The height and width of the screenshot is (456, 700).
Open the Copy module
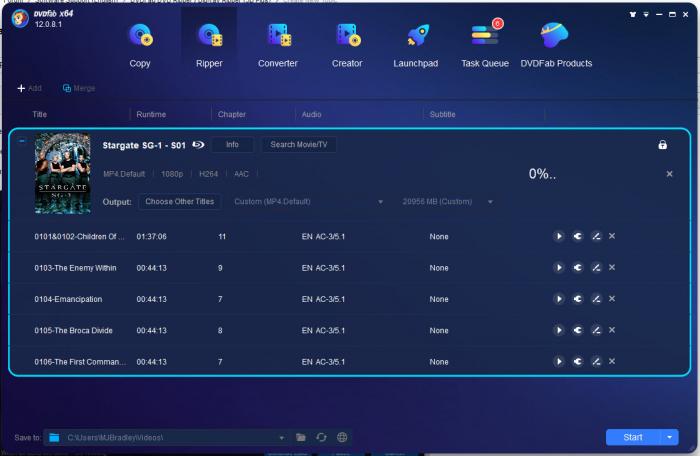point(140,45)
